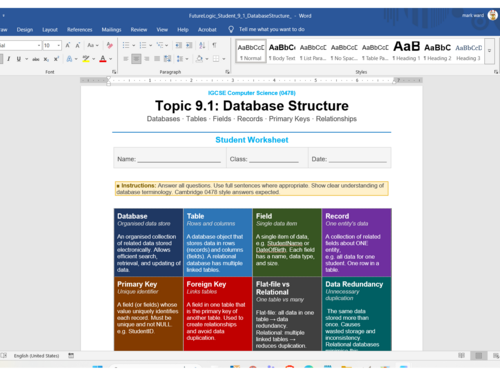This screenshot has height=375, width=500.
Task: Click the Name blank line field
Action: click(x=179, y=160)
